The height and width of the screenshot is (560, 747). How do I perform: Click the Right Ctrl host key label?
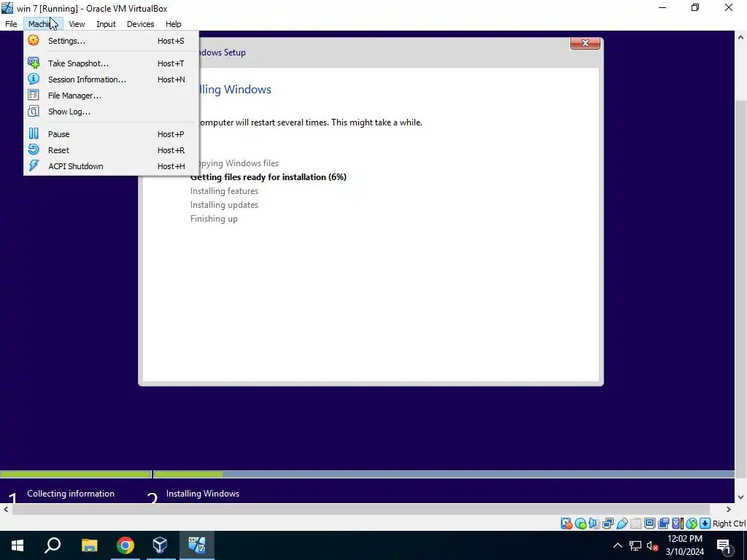click(x=729, y=524)
